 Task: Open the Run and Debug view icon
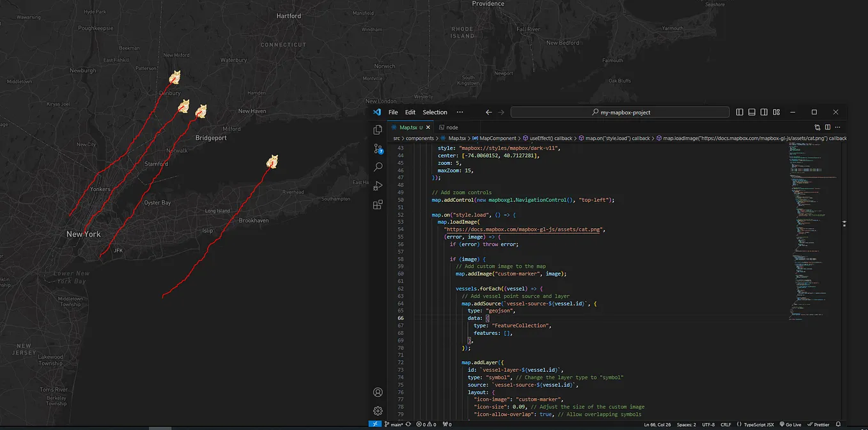pyautogui.click(x=378, y=186)
